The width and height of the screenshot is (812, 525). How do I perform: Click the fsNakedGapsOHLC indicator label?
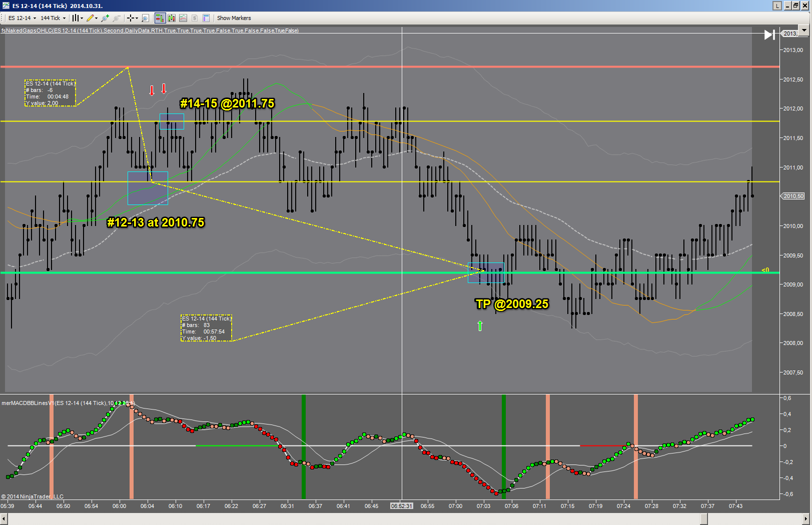click(x=150, y=30)
